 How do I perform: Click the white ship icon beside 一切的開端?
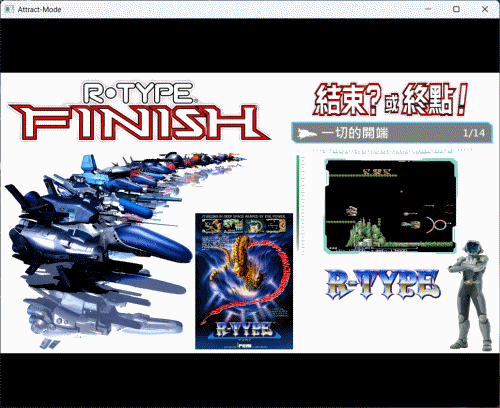[x=307, y=133]
